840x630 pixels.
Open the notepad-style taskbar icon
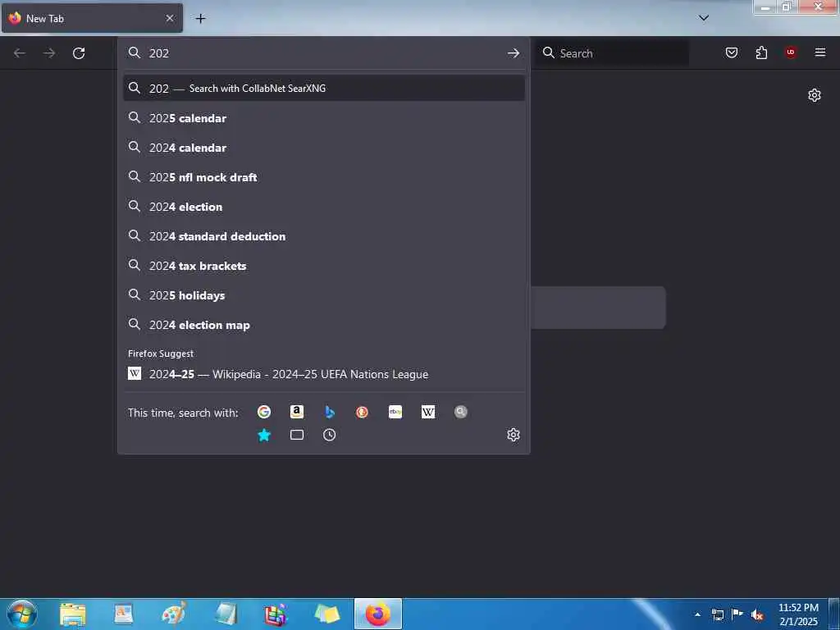[x=226, y=614]
